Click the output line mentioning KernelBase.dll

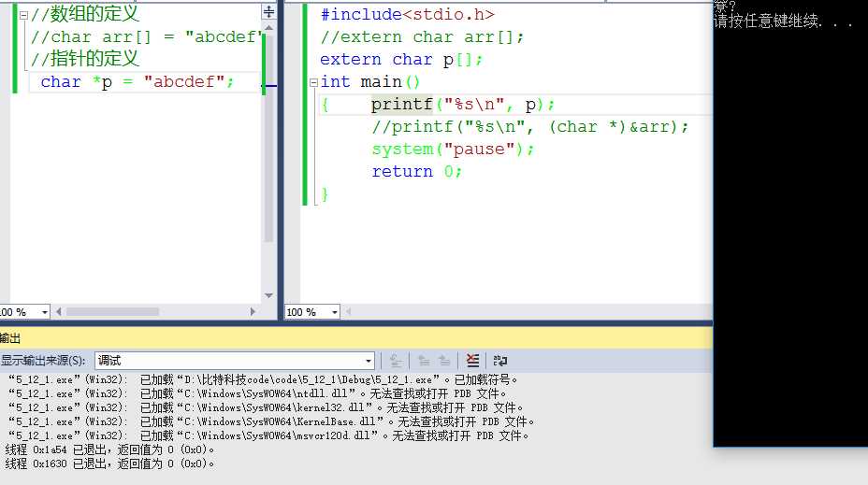point(271,422)
